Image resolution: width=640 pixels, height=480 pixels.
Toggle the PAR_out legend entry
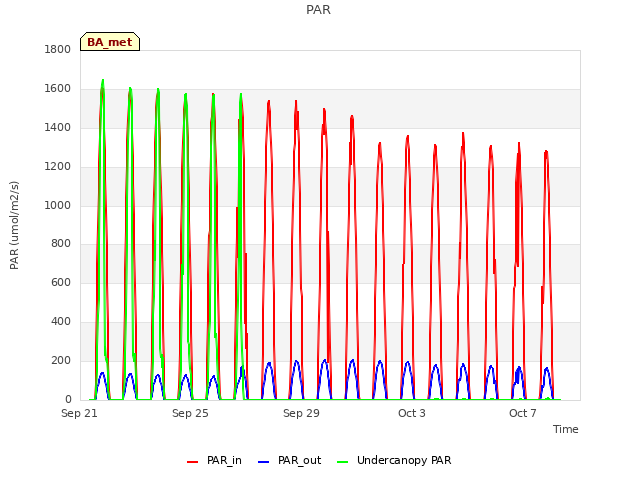tap(289, 460)
